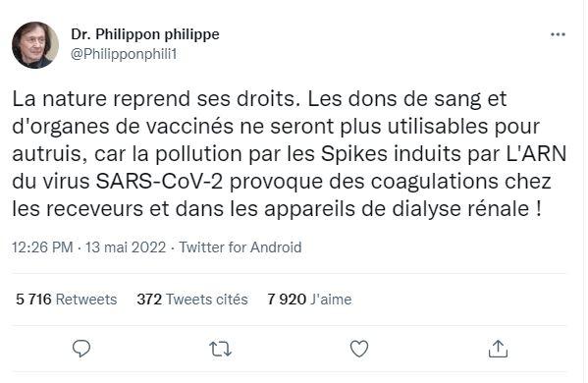588x383 pixels.
Task: Retweet using the arrows icon
Action: 220,349
